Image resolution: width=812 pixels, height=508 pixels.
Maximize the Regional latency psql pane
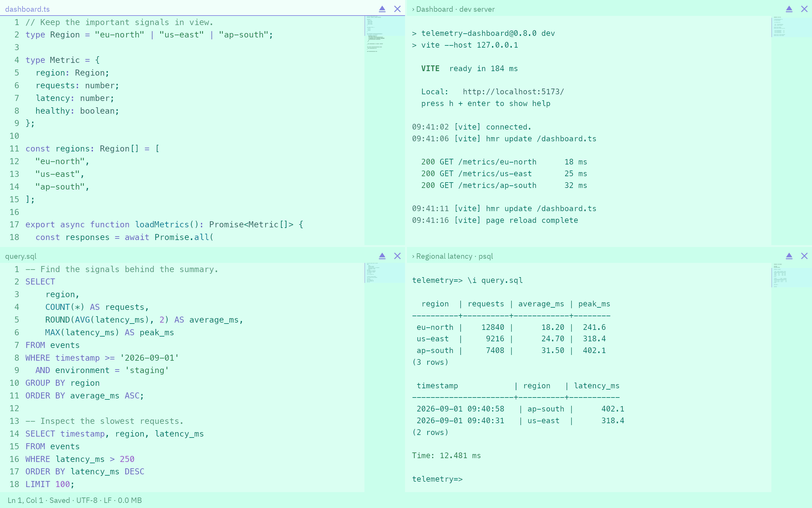tap(789, 256)
